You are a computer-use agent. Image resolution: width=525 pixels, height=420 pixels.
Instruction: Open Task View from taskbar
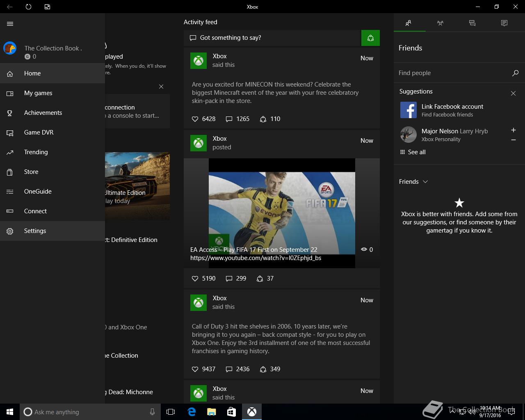pos(171,412)
